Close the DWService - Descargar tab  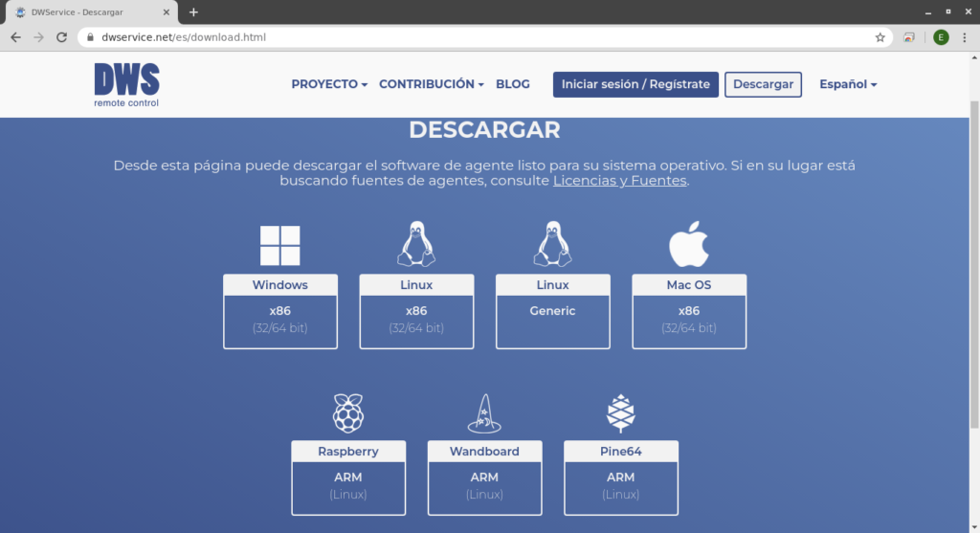[x=167, y=11]
